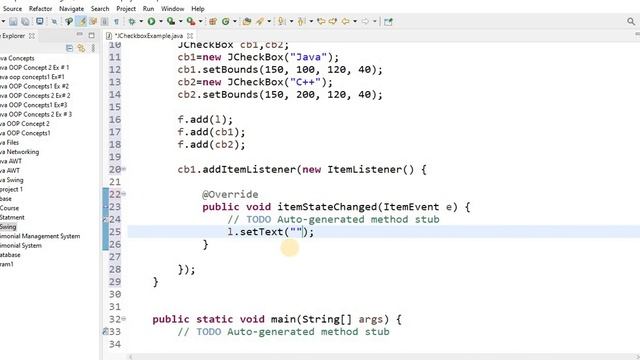Screen dimensions: 640x360
Task: Click the External Tools run icon
Action: point(191,22)
